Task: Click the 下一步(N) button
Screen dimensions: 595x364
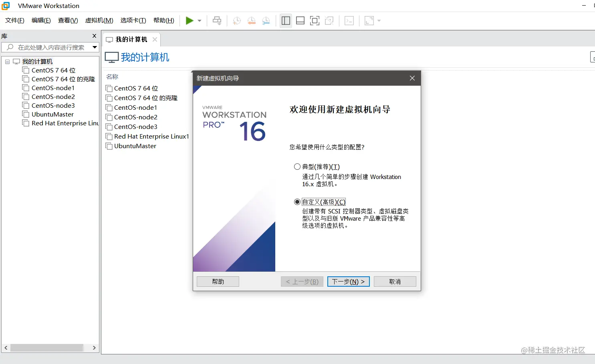Action: click(349, 282)
